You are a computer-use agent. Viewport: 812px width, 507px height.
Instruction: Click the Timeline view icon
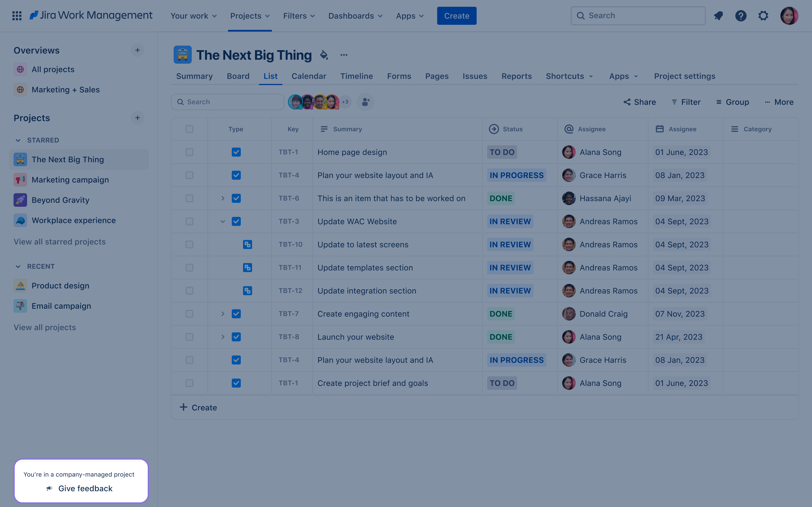(357, 76)
